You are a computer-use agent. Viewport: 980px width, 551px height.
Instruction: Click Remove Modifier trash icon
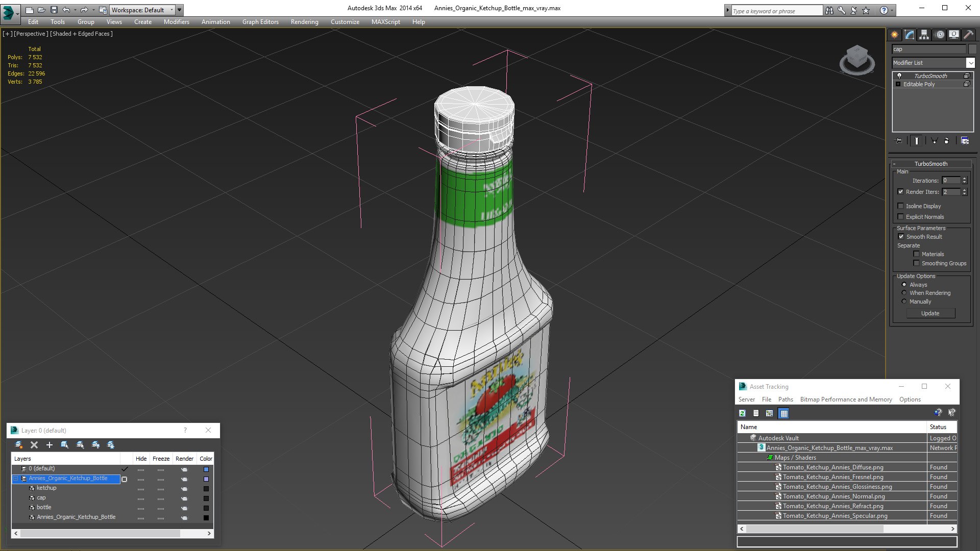(x=947, y=141)
